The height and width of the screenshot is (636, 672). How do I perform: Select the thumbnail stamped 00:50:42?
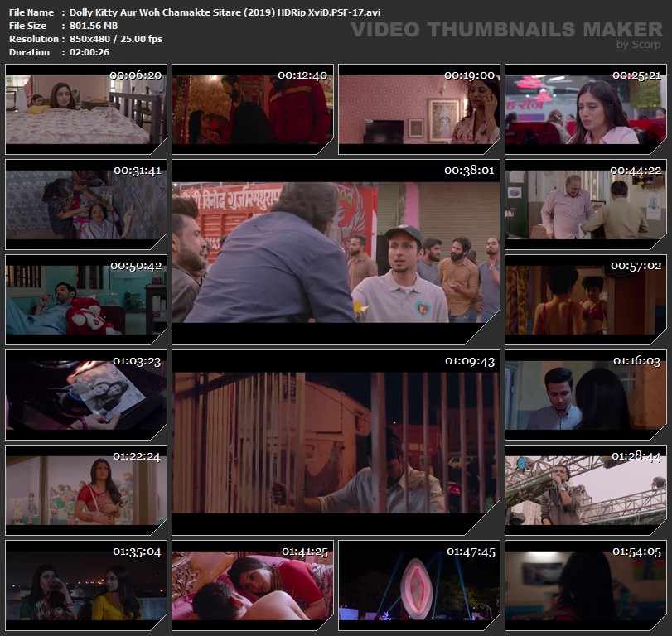(85, 300)
